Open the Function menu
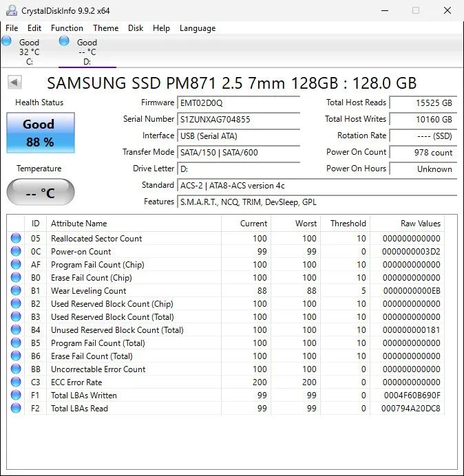464x476 pixels. coord(67,28)
